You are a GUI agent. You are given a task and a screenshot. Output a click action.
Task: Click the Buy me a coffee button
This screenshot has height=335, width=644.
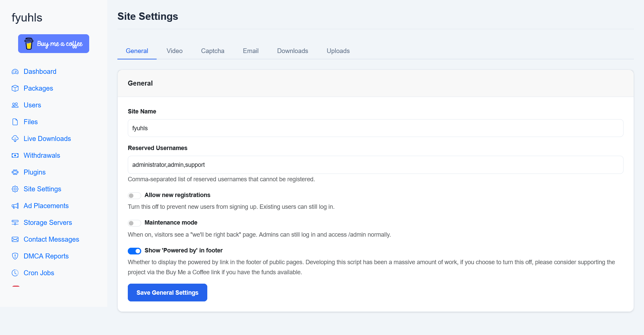pos(54,44)
